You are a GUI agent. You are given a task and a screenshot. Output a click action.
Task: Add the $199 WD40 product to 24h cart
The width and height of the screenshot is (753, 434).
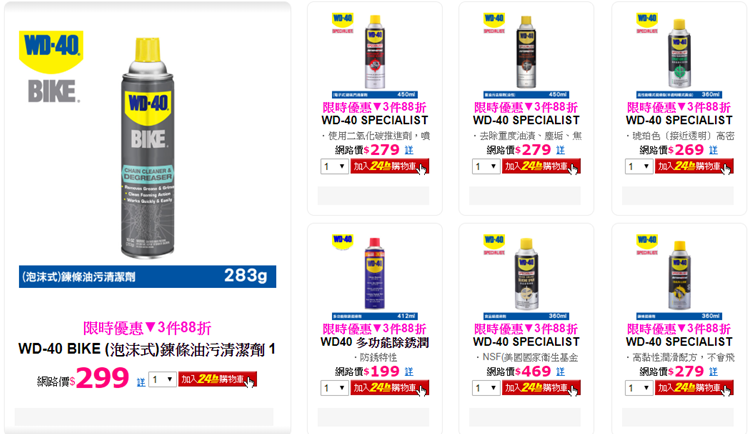coord(389,388)
